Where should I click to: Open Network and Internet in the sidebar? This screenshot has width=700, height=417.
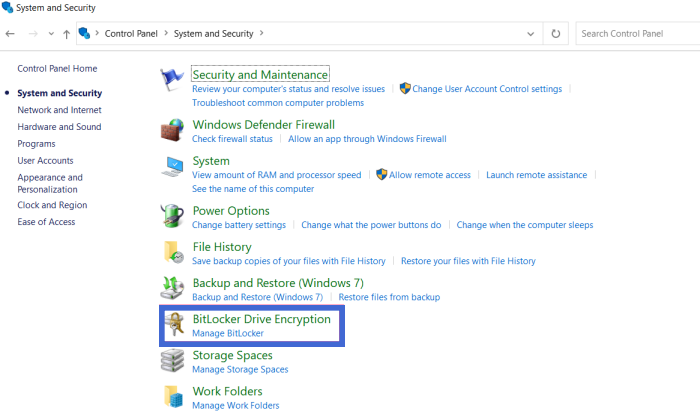[59, 110]
